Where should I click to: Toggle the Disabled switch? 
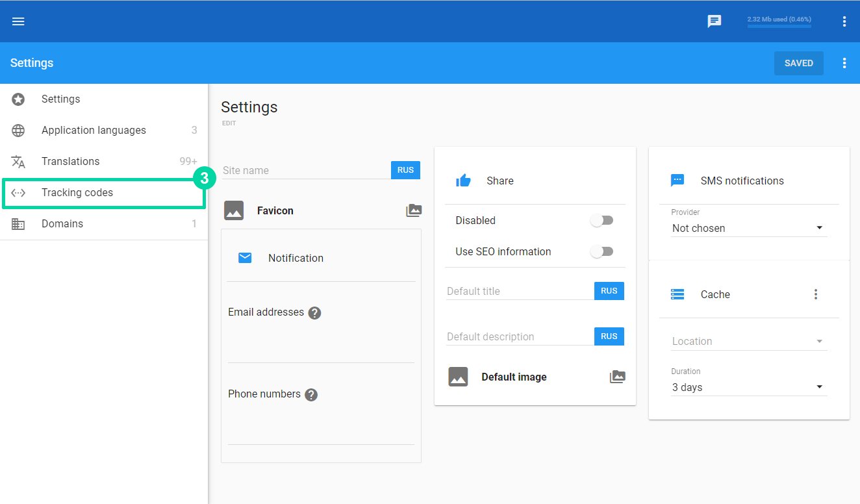tap(601, 221)
